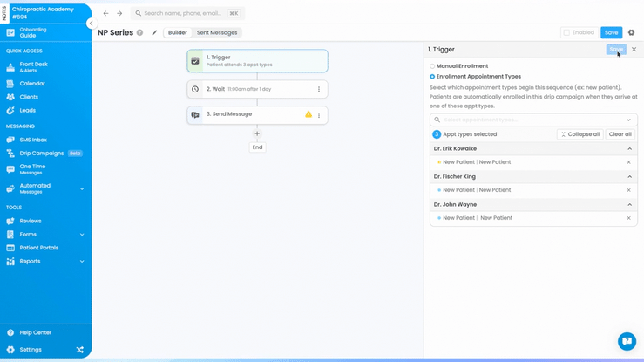
Task: Select the 3. Send Message step card
Action: (258, 115)
